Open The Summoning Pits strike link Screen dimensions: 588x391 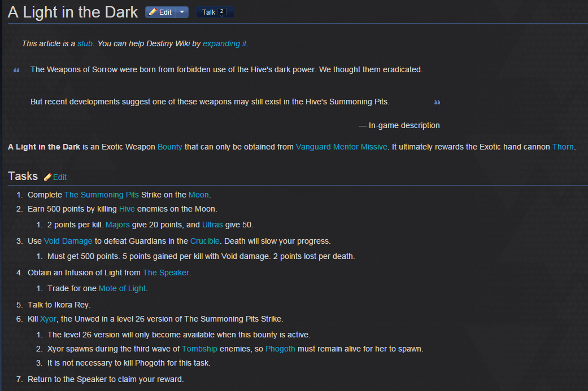click(x=102, y=195)
